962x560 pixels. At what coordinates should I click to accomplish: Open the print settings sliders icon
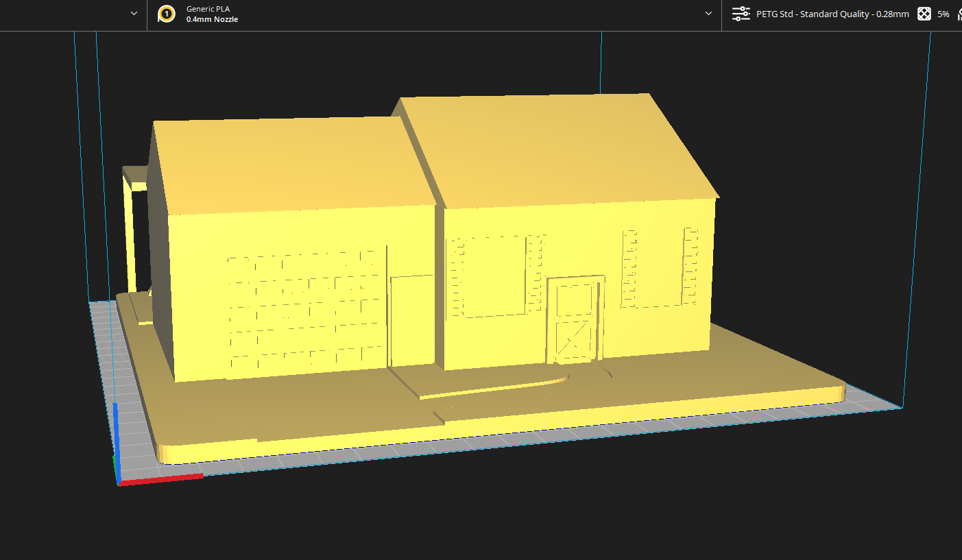(741, 14)
